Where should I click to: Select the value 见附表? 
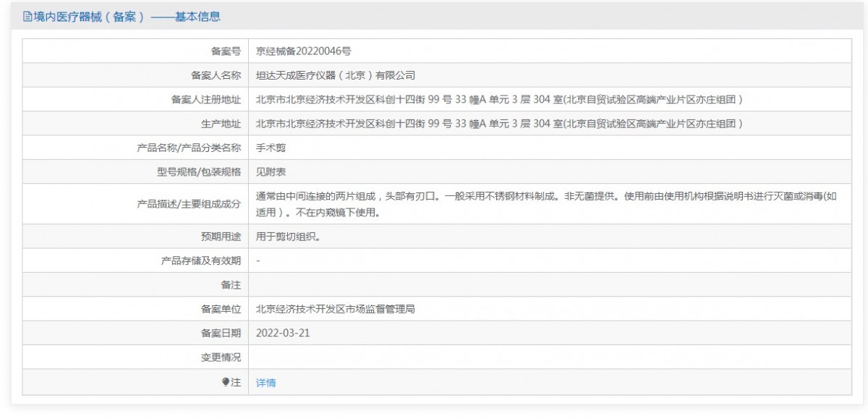271,172
